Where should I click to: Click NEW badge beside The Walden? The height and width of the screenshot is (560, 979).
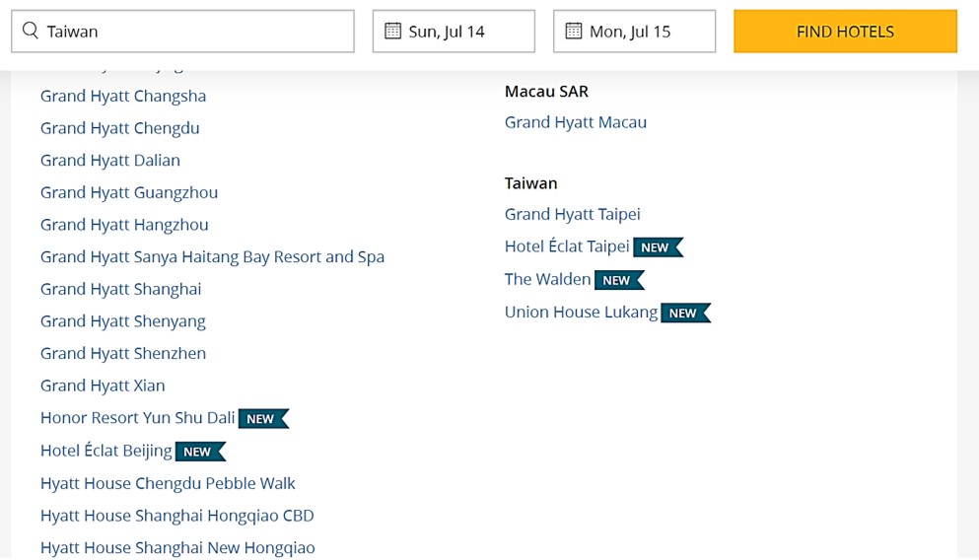click(x=618, y=280)
